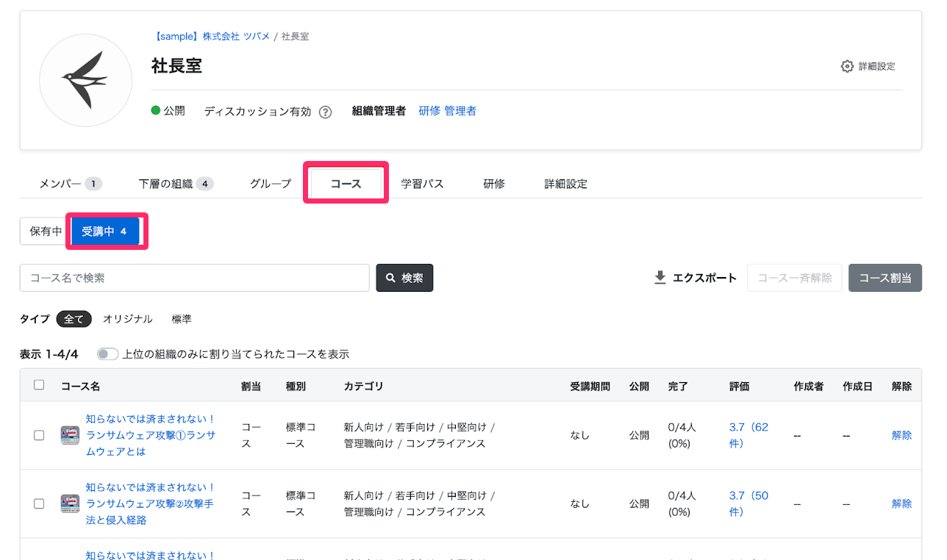Click the swallow organization logo
This screenshot has height=560, width=947.
coord(85,79)
